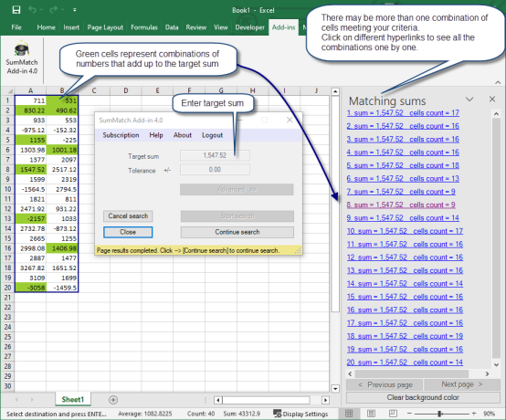
Task: Click the Save icon in the title bar
Action: coord(16,10)
